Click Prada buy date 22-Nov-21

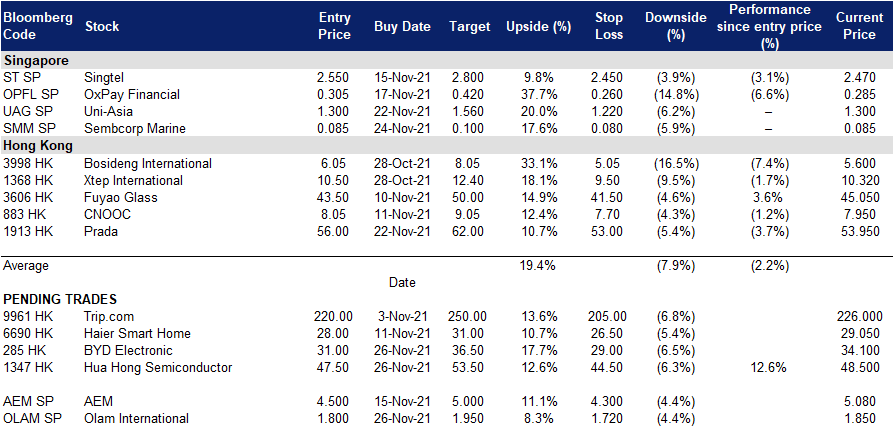click(402, 232)
